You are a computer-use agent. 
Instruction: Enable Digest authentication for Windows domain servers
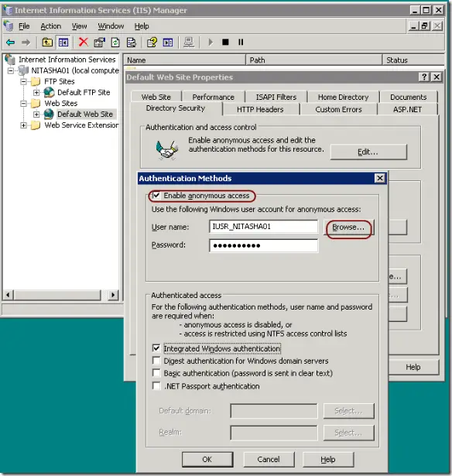coord(156,361)
